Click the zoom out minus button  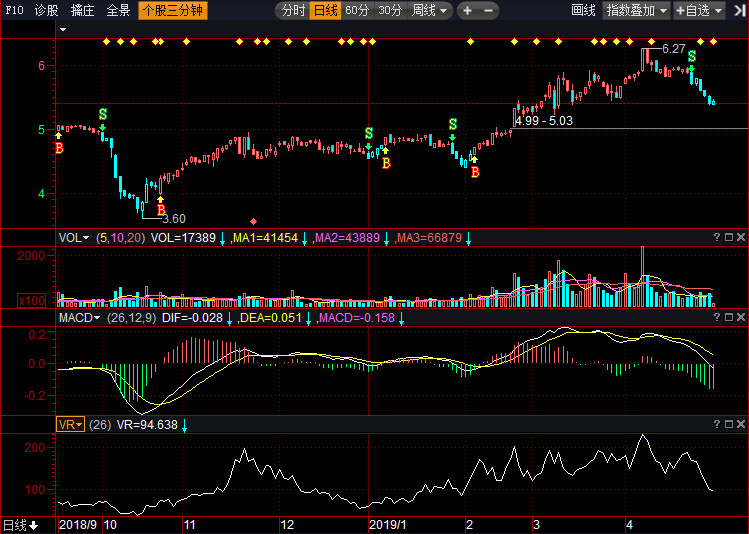(489, 10)
